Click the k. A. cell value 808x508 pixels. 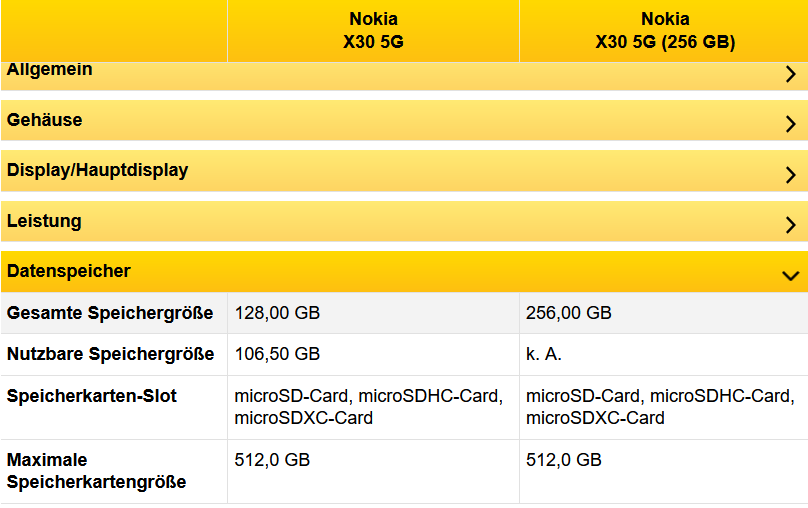[x=544, y=354]
